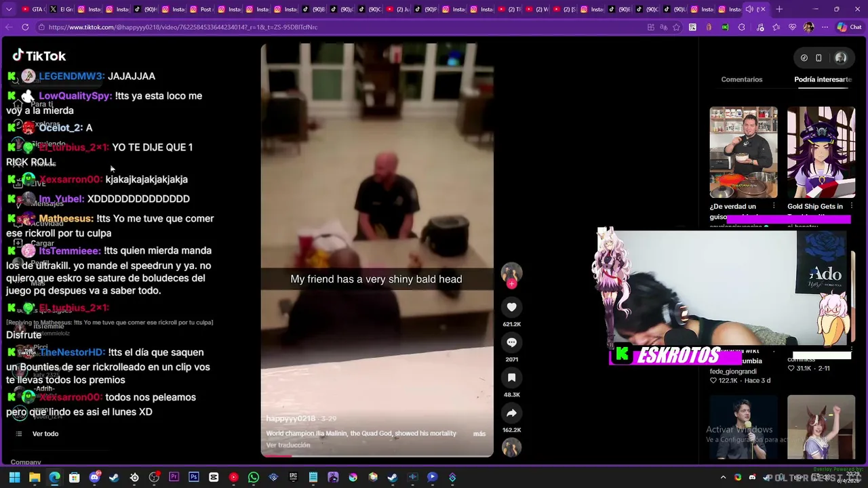
Task: Open File Explorer from the taskbar
Action: (35, 478)
